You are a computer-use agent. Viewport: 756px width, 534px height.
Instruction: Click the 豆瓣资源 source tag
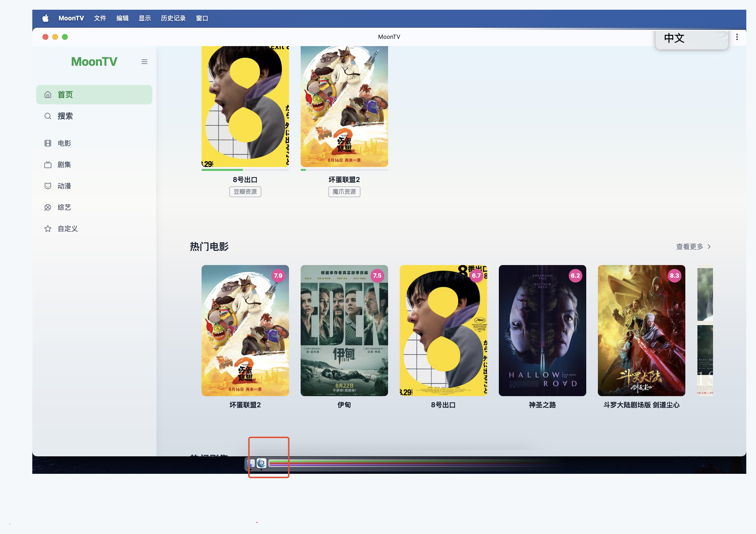click(x=245, y=192)
